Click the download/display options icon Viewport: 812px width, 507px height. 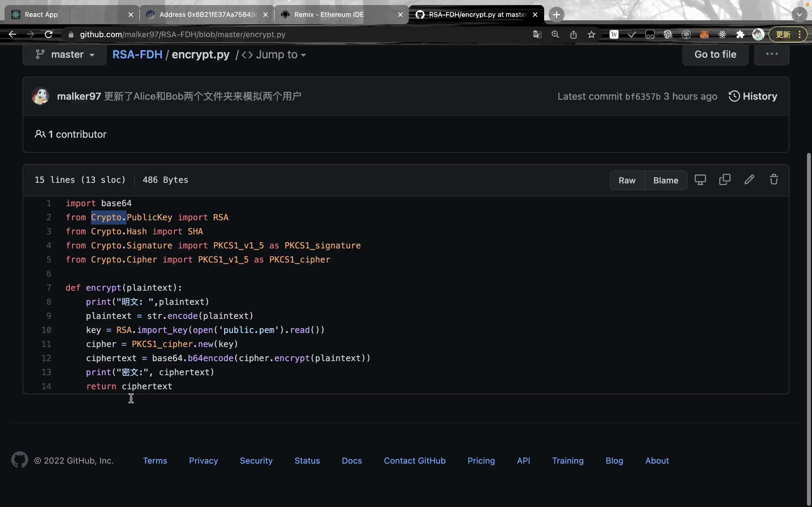700,181
